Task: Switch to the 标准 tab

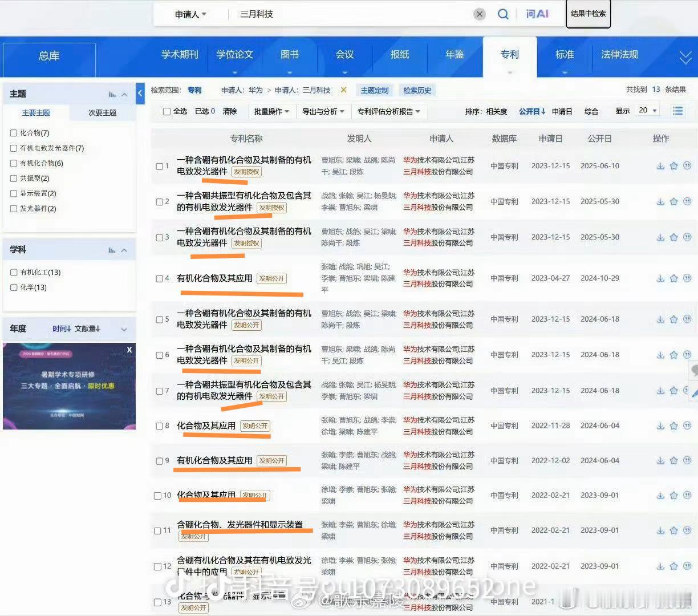Action: click(565, 55)
